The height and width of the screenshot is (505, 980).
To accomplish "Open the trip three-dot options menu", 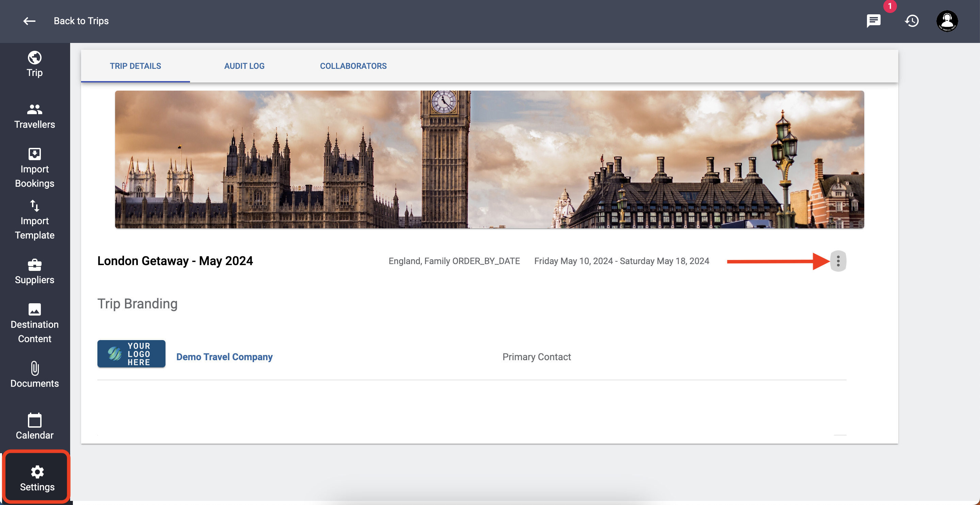I will click(x=838, y=261).
